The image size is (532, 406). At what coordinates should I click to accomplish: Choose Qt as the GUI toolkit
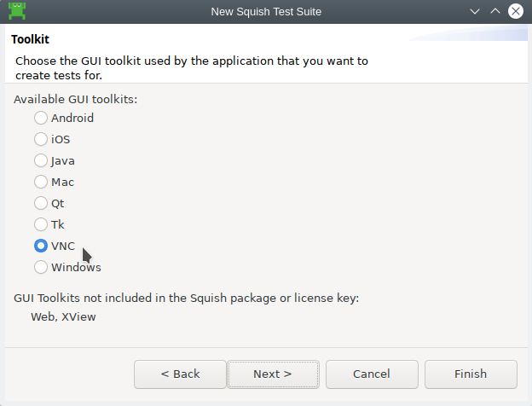point(41,203)
